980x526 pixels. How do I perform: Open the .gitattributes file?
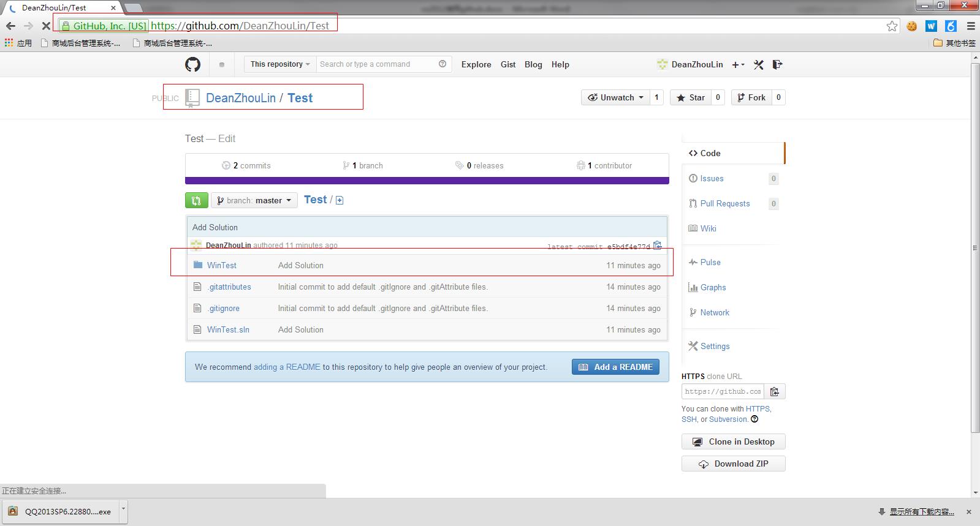click(x=229, y=287)
